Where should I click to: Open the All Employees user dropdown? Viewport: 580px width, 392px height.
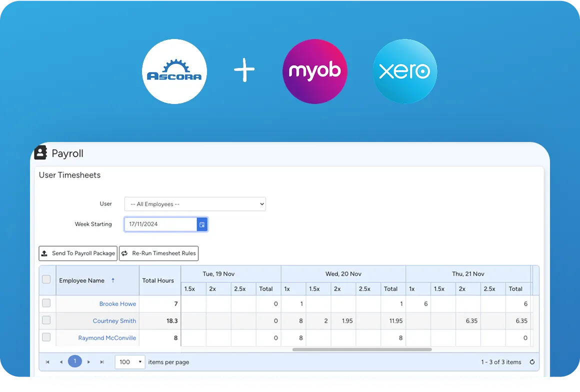tap(195, 204)
